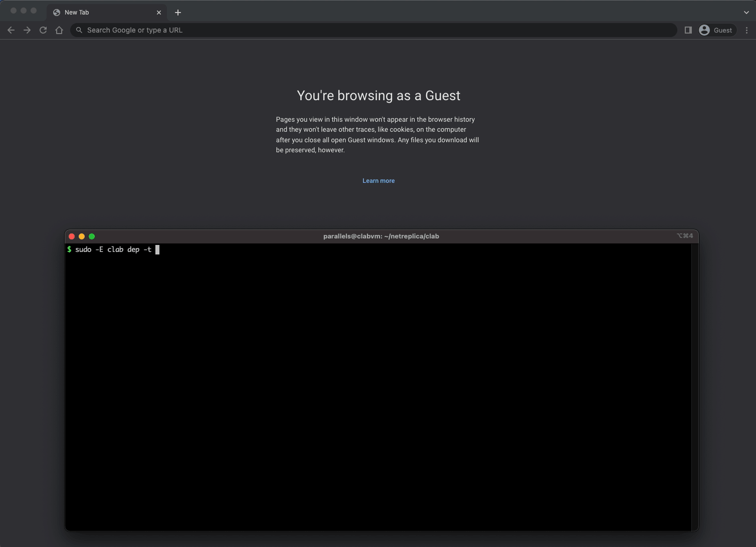756x547 pixels.
Task: Click the terminal's vertical scrollbar
Action: point(695,386)
